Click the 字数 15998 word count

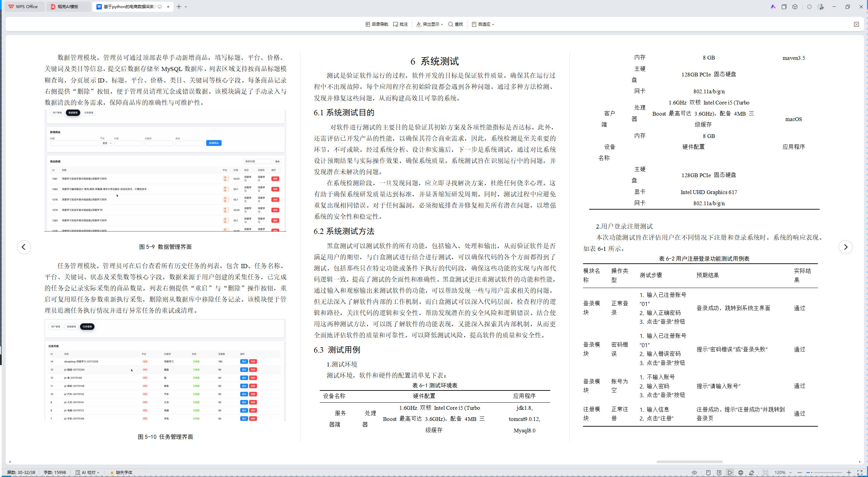[x=55, y=472]
